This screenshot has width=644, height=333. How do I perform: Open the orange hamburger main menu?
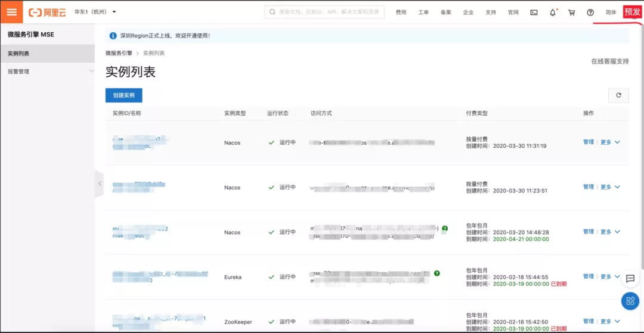point(12,12)
